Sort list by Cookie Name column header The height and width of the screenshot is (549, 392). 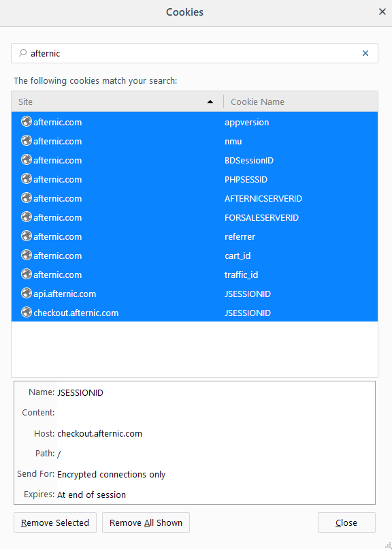tap(301, 102)
